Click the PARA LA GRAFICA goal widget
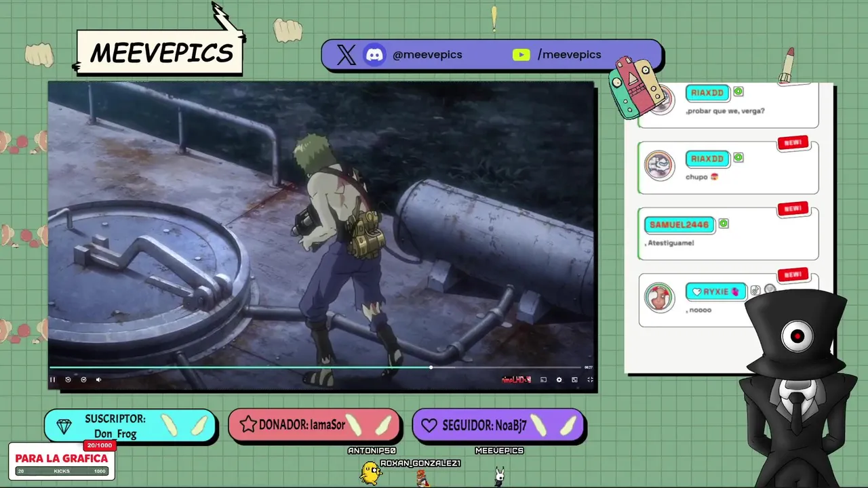 (x=62, y=461)
